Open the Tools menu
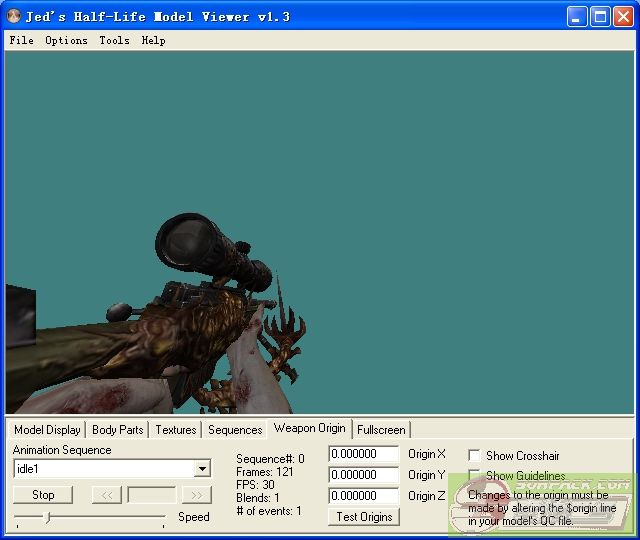The image size is (640, 540). [114, 40]
